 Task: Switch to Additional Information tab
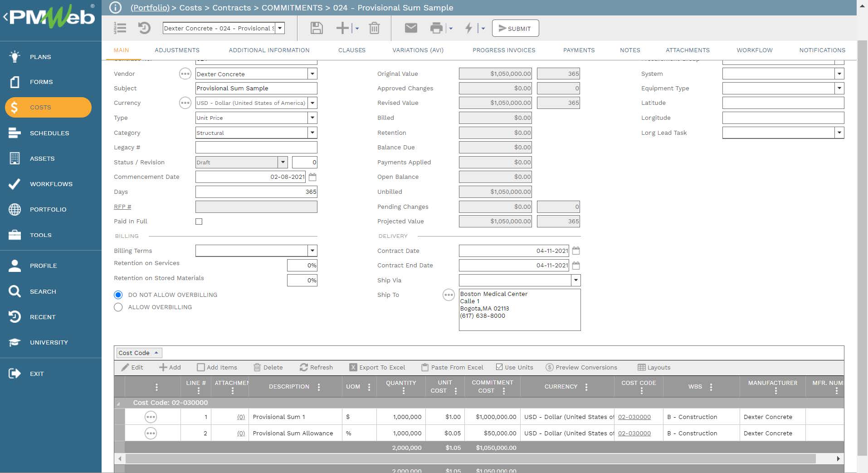(x=269, y=50)
